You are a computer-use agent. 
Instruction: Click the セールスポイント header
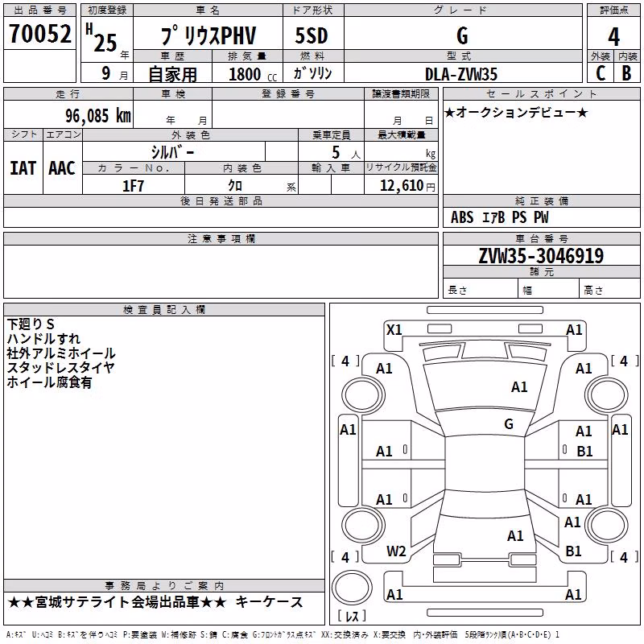(541, 94)
